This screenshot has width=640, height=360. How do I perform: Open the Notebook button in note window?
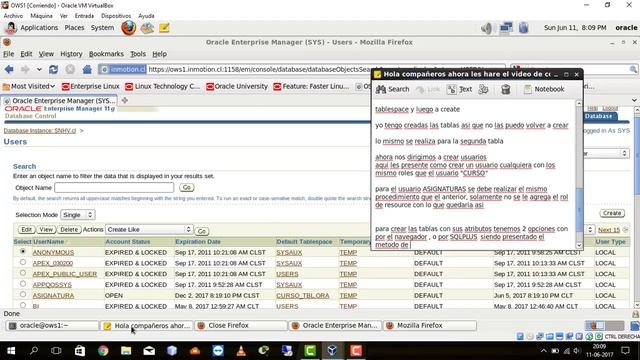pos(544,89)
